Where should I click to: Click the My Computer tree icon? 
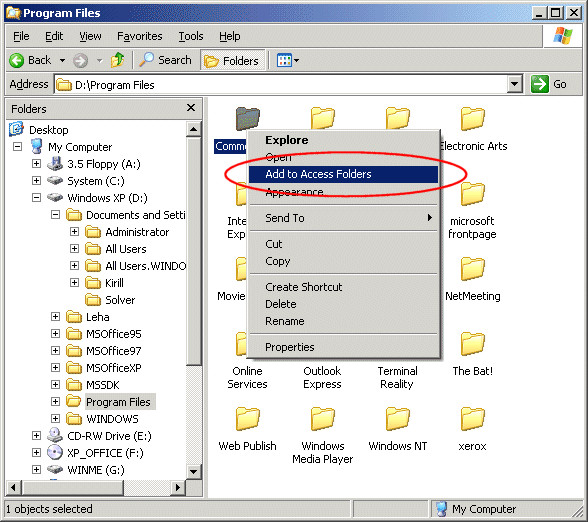tap(36, 146)
